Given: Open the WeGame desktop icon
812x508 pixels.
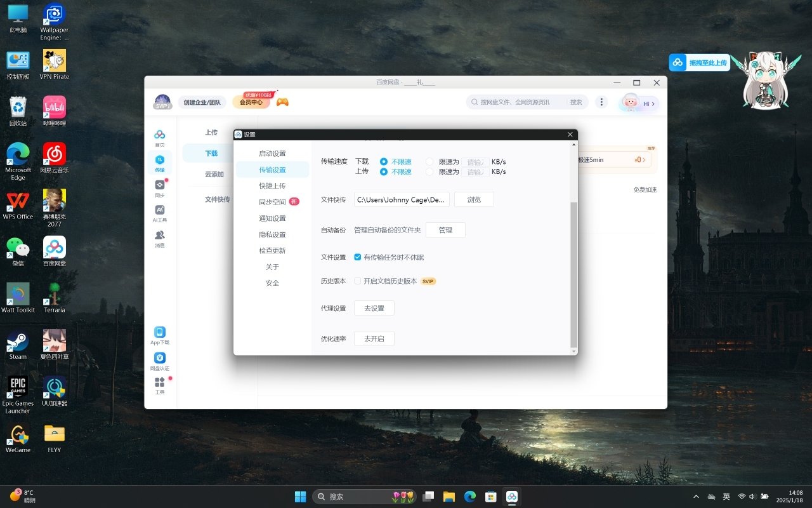Looking at the screenshot, I should point(18,438).
